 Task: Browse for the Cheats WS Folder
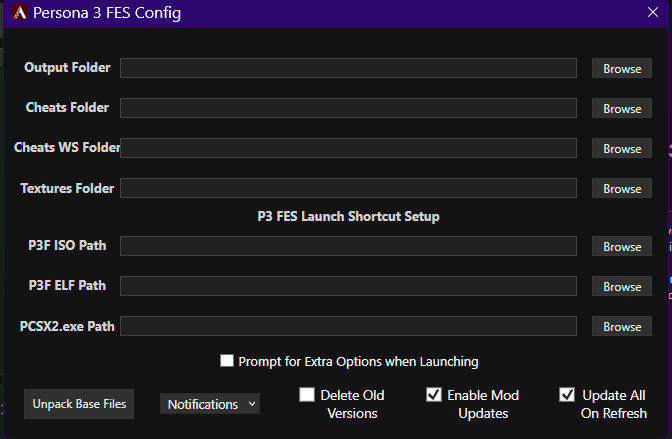[x=622, y=148]
